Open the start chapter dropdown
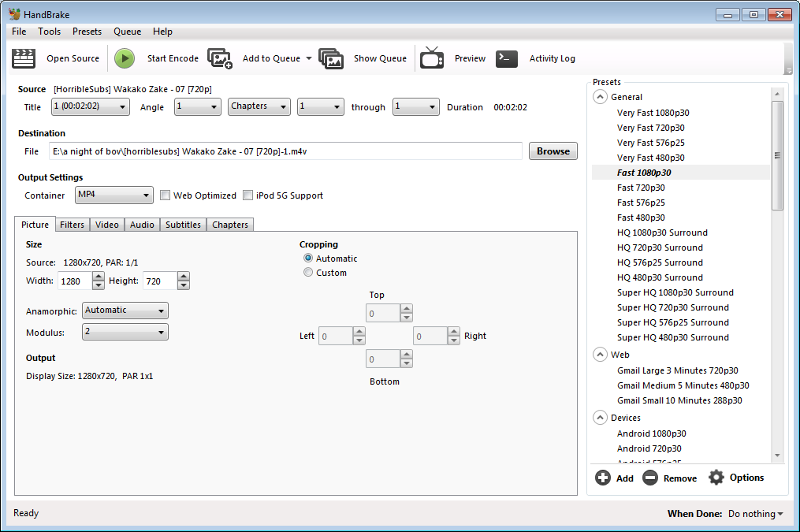This screenshot has height=532, width=800. (x=321, y=106)
